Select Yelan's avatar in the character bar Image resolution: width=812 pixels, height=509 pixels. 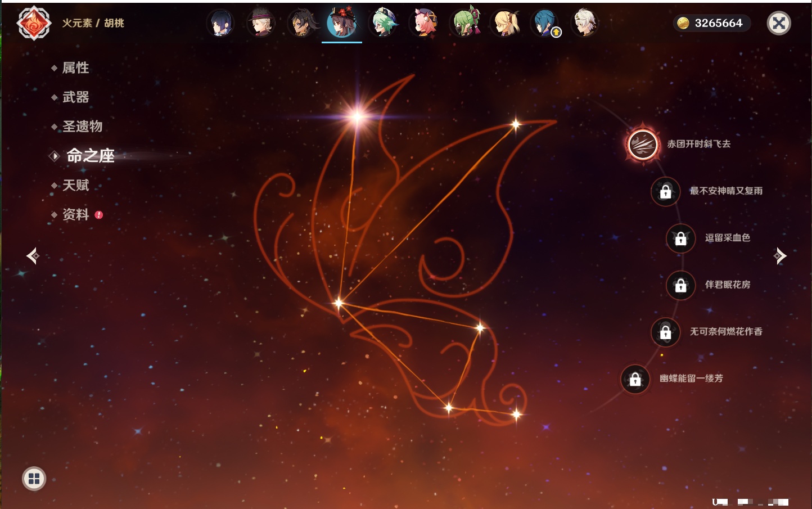coord(220,24)
